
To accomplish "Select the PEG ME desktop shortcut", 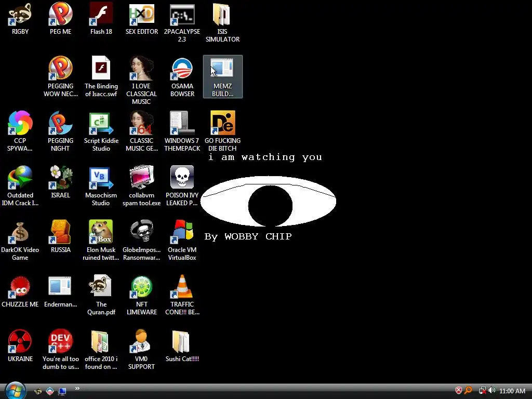I will (60, 19).
